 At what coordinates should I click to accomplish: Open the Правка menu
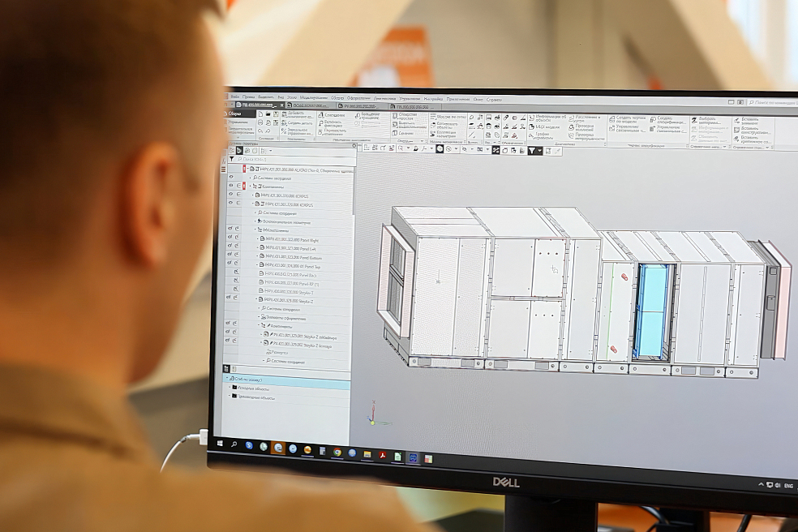click(x=249, y=97)
